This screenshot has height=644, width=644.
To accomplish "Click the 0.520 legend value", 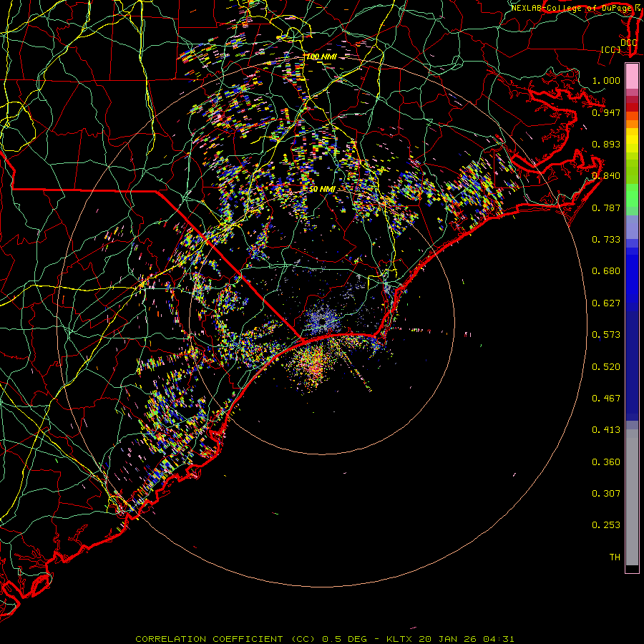I will click(x=606, y=367).
